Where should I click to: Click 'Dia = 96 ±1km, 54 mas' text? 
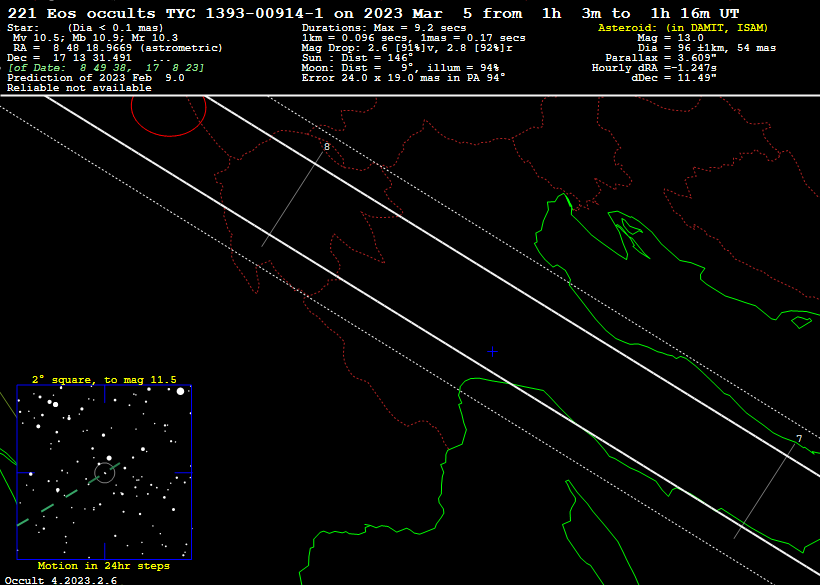point(707,48)
